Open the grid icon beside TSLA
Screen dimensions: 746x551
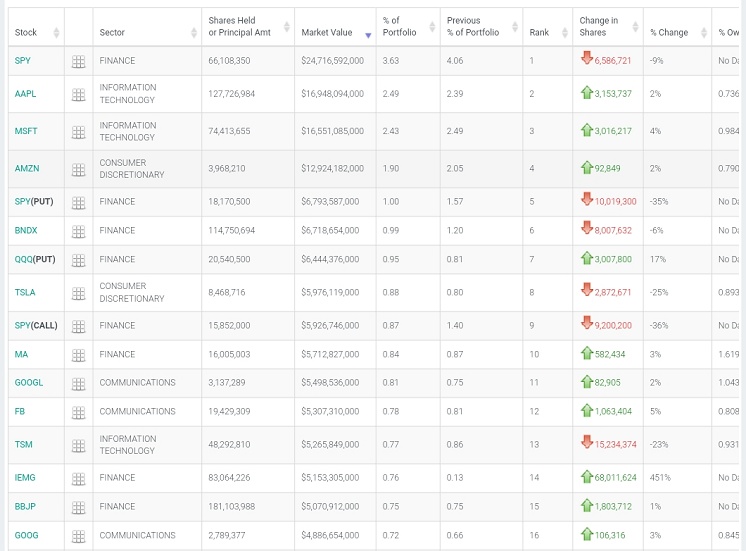pyautogui.click(x=78, y=292)
